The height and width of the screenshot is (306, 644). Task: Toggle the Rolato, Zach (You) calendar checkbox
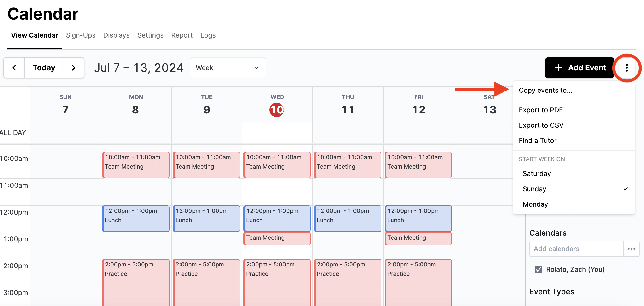(x=538, y=269)
